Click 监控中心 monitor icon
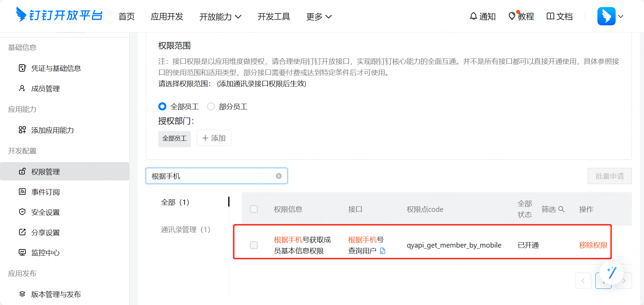This screenshot has height=305, width=644. tap(22, 252)
